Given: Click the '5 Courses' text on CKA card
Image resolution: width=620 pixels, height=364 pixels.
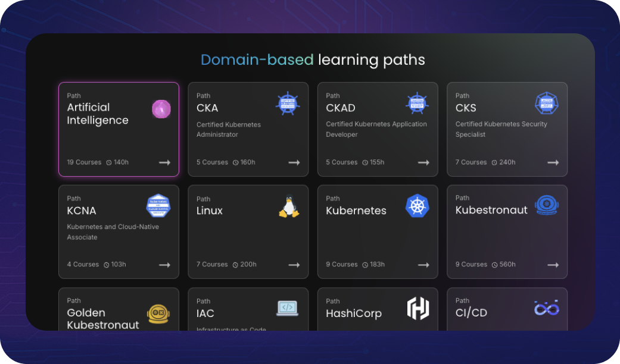Looking at the screenshot, I should (x=213, y=162).
